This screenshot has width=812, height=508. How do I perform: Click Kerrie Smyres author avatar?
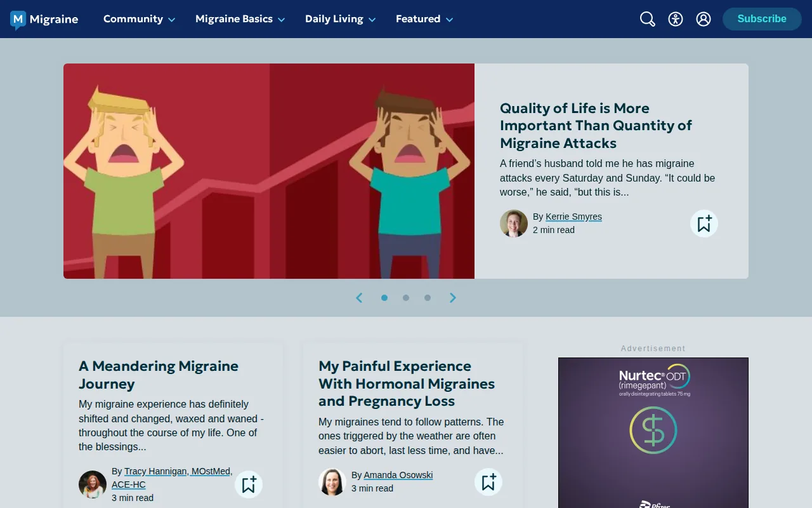tap(514, 224)
